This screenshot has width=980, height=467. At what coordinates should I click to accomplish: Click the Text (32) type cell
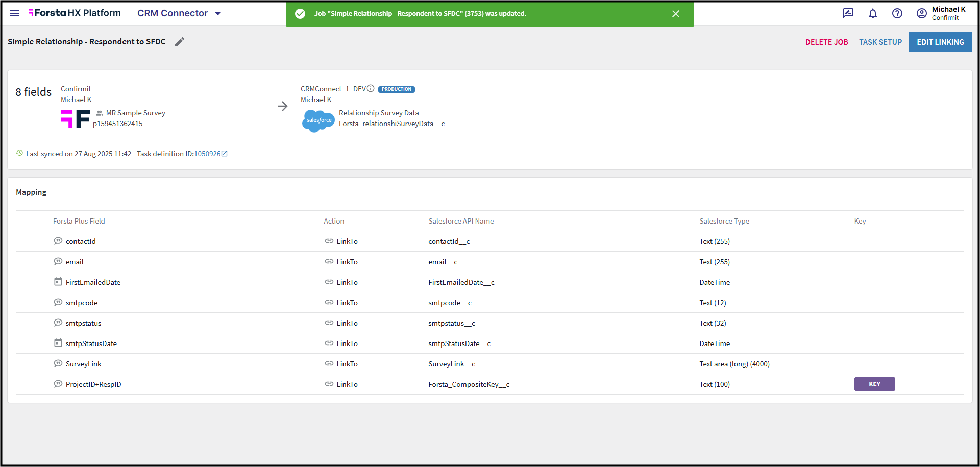point(713,323)
